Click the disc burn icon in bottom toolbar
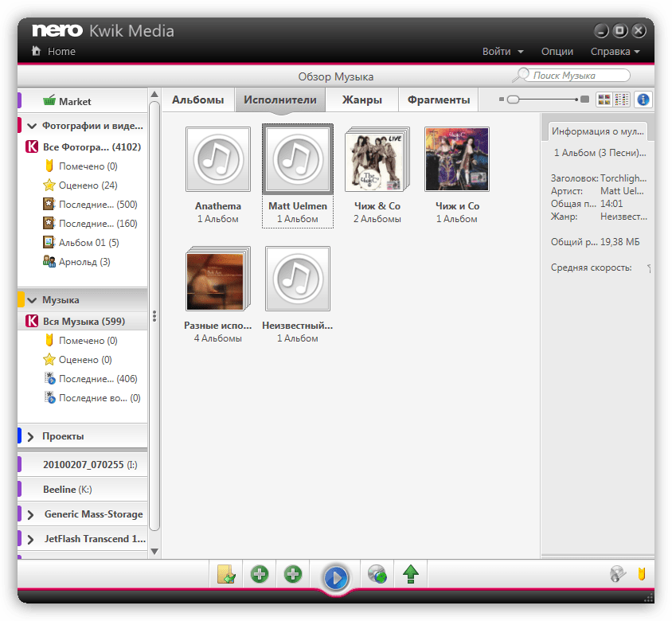Image resolution: width=672 pixels, height=621 pixels. point(377,574)
